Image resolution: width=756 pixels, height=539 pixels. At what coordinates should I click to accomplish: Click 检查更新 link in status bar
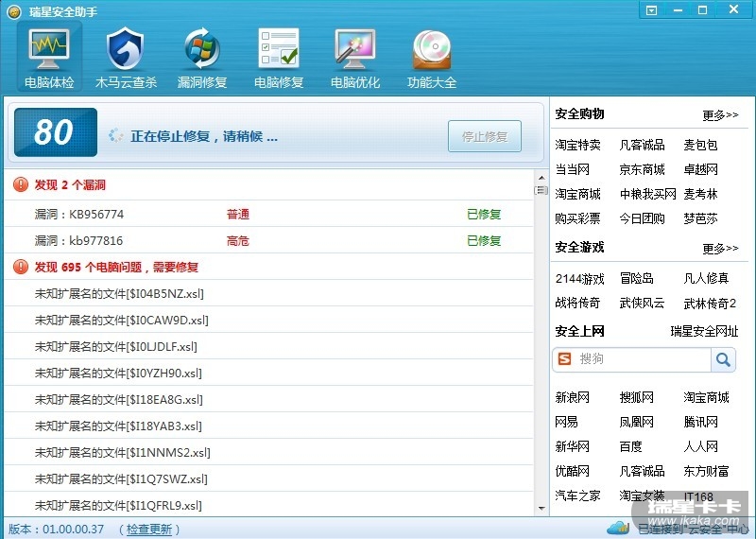tap(149, 530)
